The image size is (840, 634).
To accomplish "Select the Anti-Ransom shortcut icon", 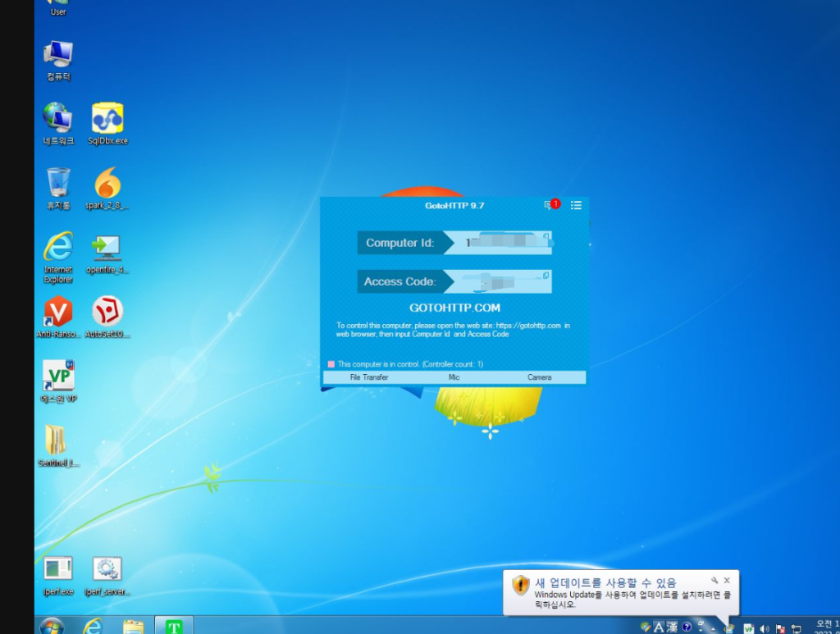I will [58, 317].
